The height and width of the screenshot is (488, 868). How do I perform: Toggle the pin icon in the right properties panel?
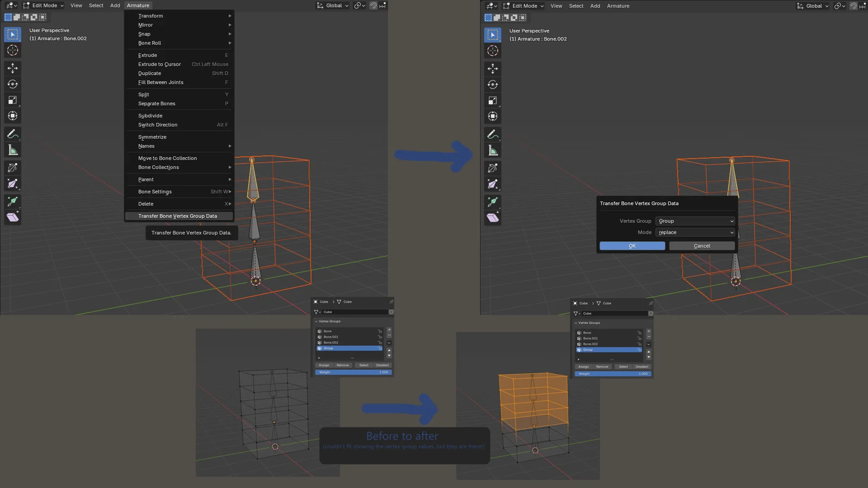tap(650, 303)
